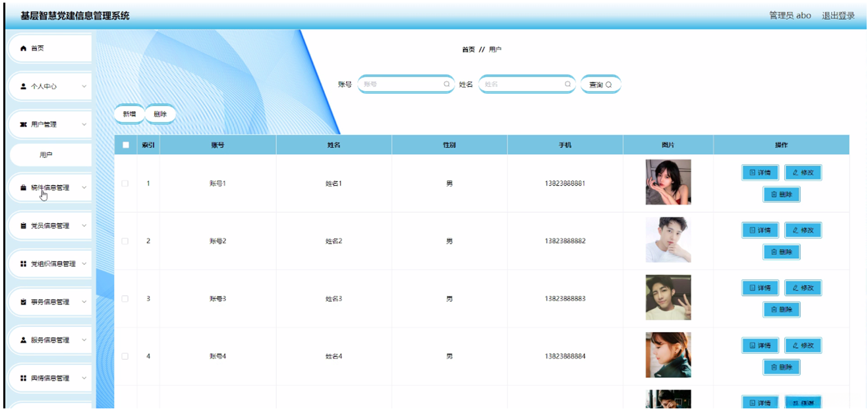Click the 手机 column header
The image size is (868, 413).
[x=565, y=145]
